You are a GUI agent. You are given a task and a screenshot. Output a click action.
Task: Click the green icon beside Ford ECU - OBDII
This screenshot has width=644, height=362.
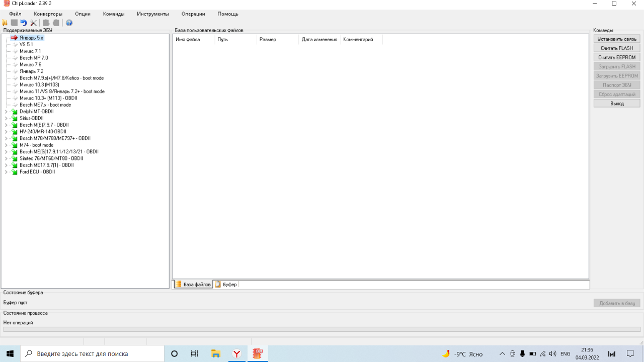[14, 172]
